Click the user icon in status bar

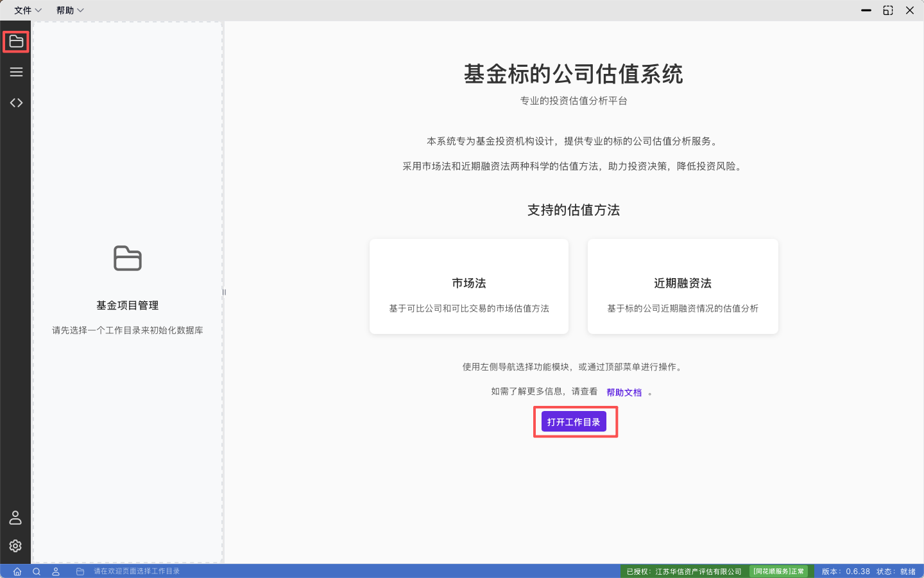[56, 572]
